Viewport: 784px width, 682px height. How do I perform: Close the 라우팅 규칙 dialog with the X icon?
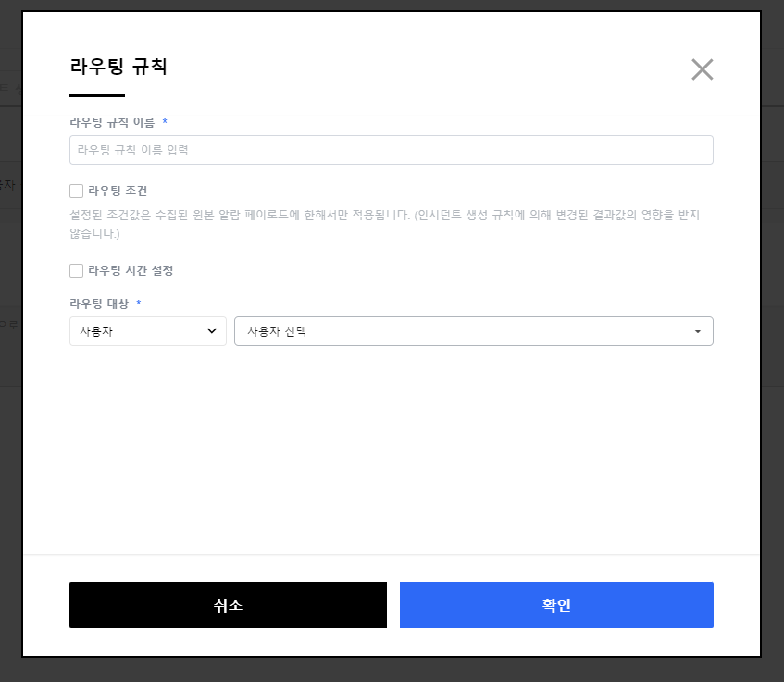pos(703,69)
